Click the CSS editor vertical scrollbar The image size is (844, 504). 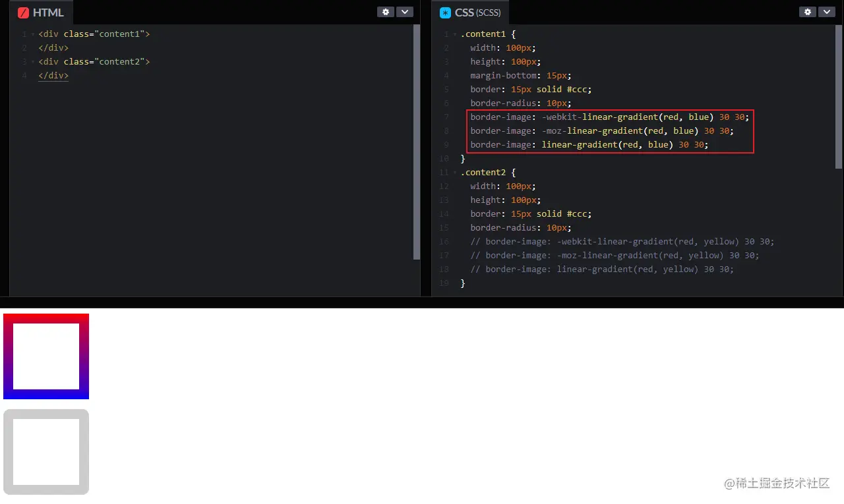point(839,97)
